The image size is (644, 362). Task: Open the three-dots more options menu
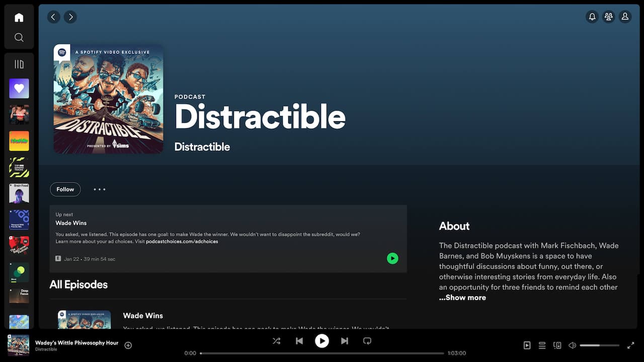pyautogui.click(x=100, y=190)
